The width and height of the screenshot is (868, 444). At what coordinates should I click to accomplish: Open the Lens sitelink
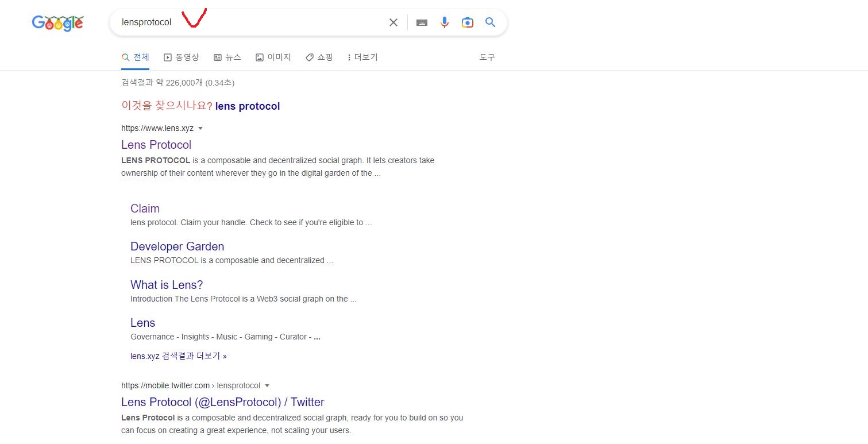pyautogui.click(x=142, y=323)
